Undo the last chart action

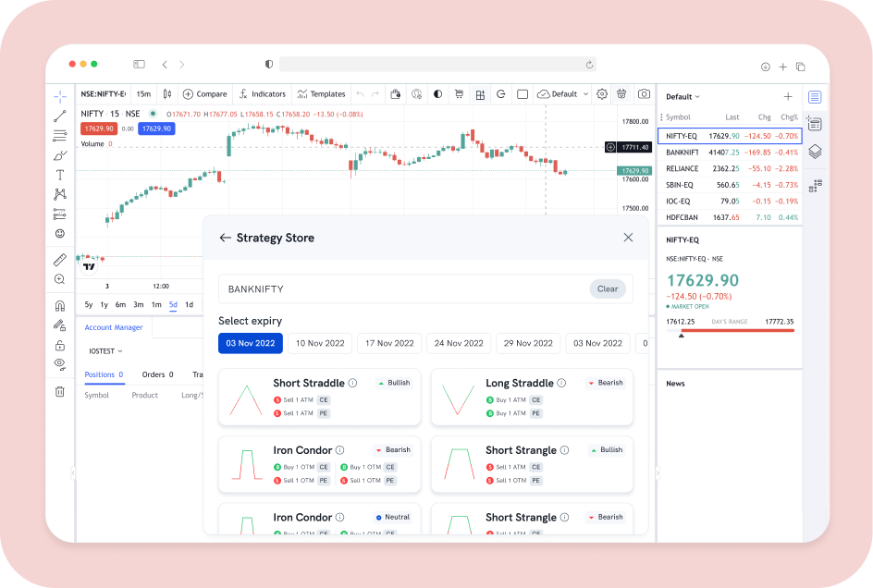pyautogui.click(x=361, y=94)
